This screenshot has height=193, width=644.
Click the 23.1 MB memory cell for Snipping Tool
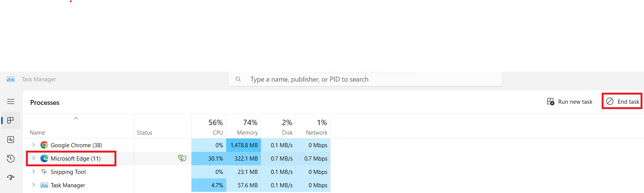243,172
